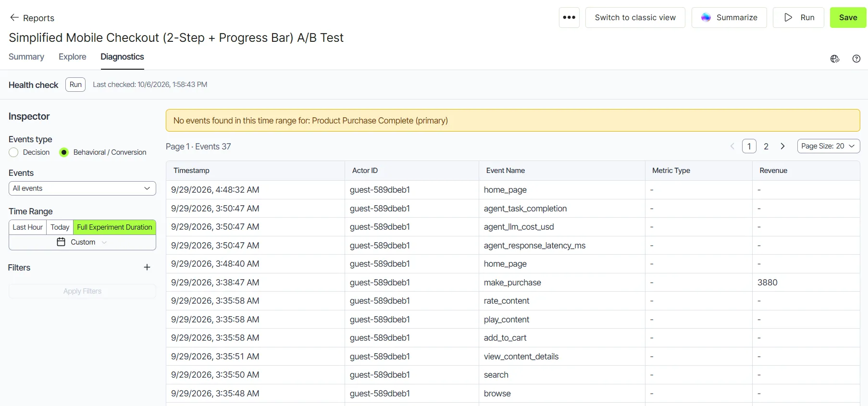Click the previous page arrow
Viewport: 868px width, 406px height.
tap(732, 146)
